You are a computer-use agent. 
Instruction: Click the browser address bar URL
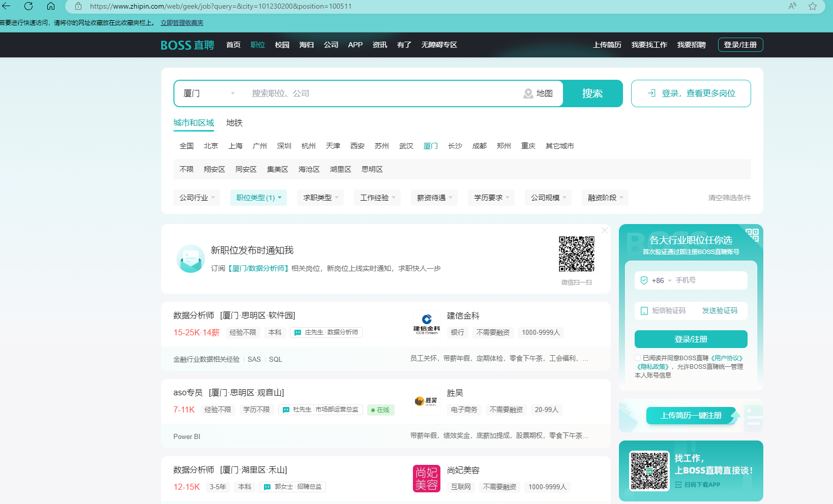click(x=221, y=6)
